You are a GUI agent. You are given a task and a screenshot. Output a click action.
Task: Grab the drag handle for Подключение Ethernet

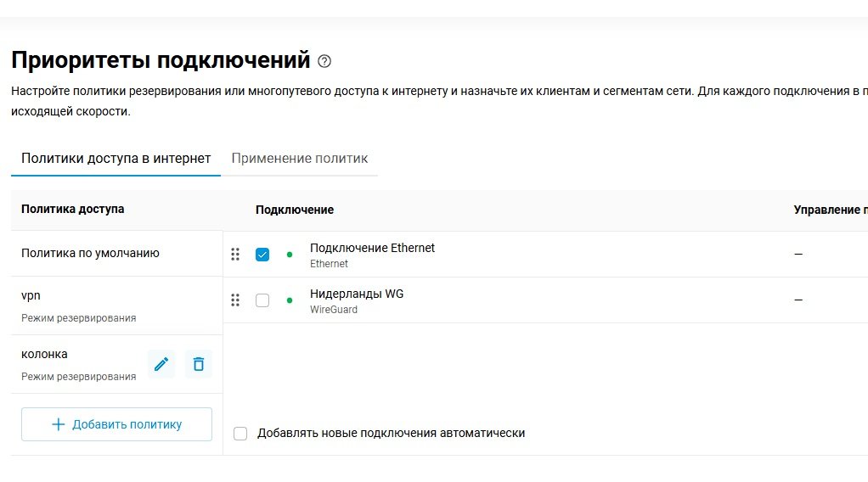pos(235,254)
